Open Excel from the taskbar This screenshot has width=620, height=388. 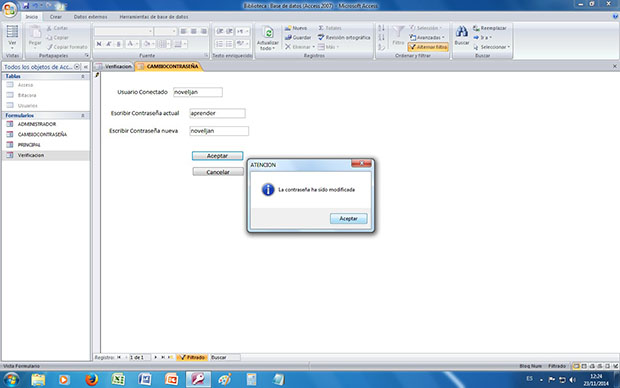click(x=118, y=380)
